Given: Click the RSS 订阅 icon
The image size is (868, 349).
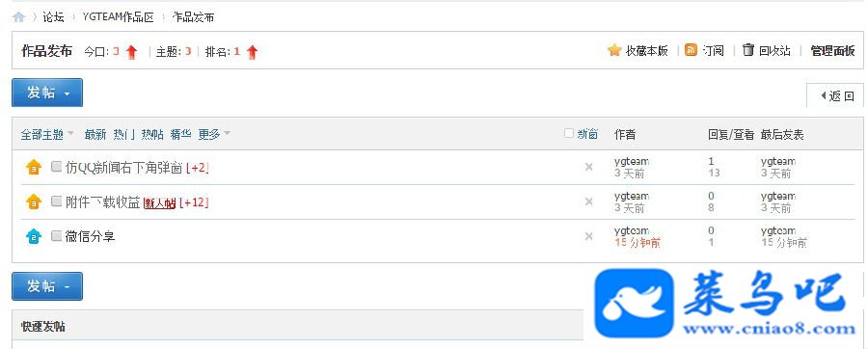Looking at the screenshot, I should 691,50.
